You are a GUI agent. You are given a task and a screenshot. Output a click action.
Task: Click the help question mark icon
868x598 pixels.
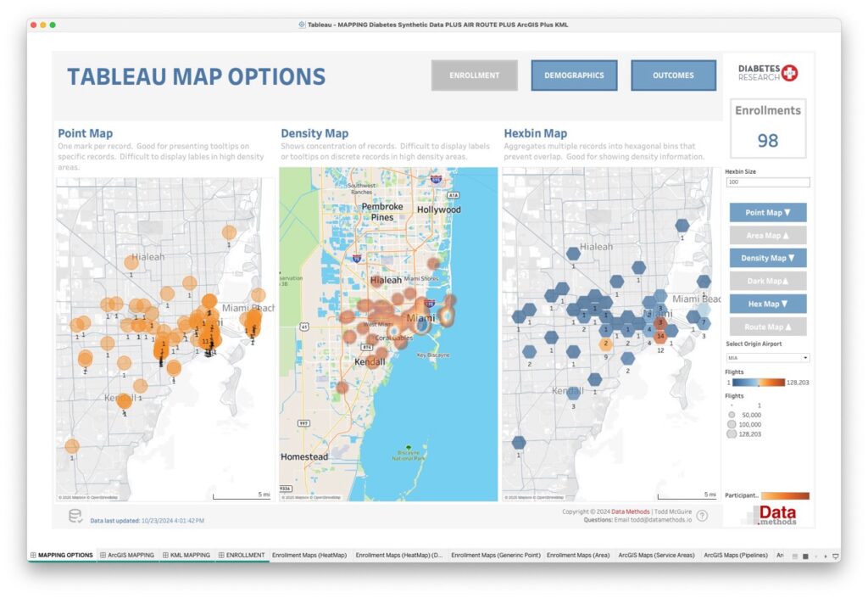pyautogui.click(x=703, y=515)
